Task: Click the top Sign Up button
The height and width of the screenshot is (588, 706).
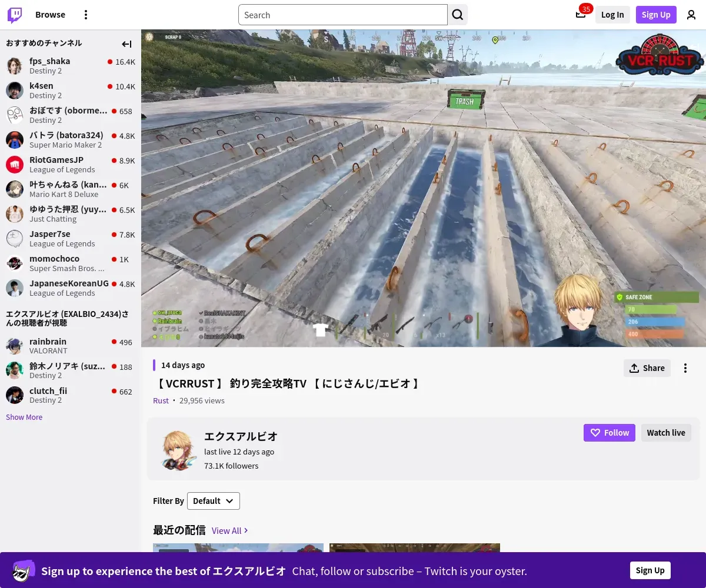Action: (656, 15)
